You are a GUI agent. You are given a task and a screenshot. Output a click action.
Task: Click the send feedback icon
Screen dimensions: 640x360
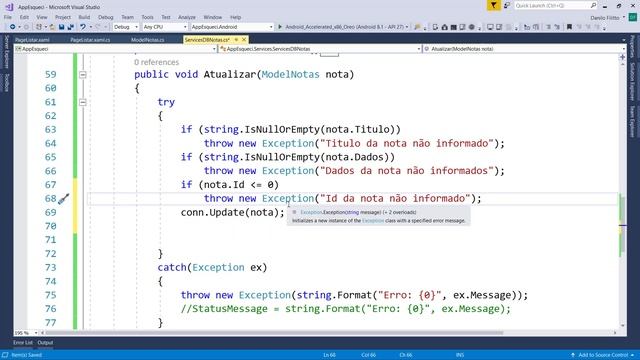(507, 5)
